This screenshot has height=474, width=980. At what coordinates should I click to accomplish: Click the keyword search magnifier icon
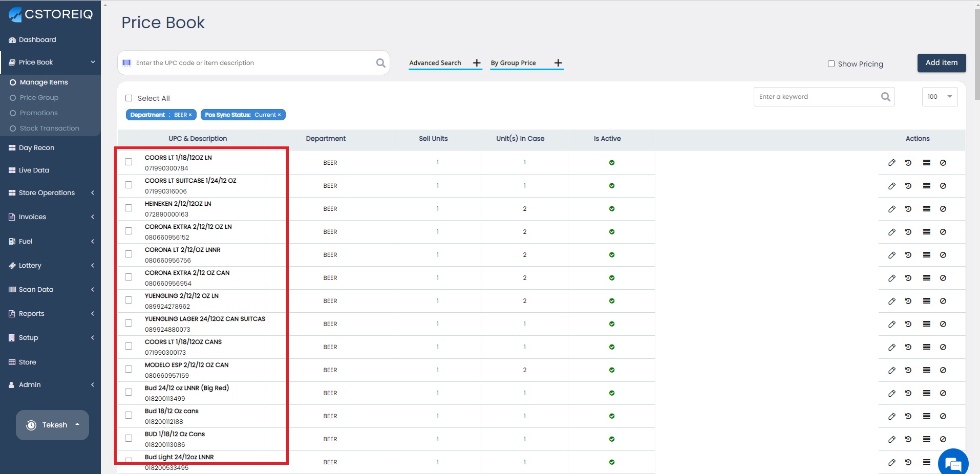885,97
